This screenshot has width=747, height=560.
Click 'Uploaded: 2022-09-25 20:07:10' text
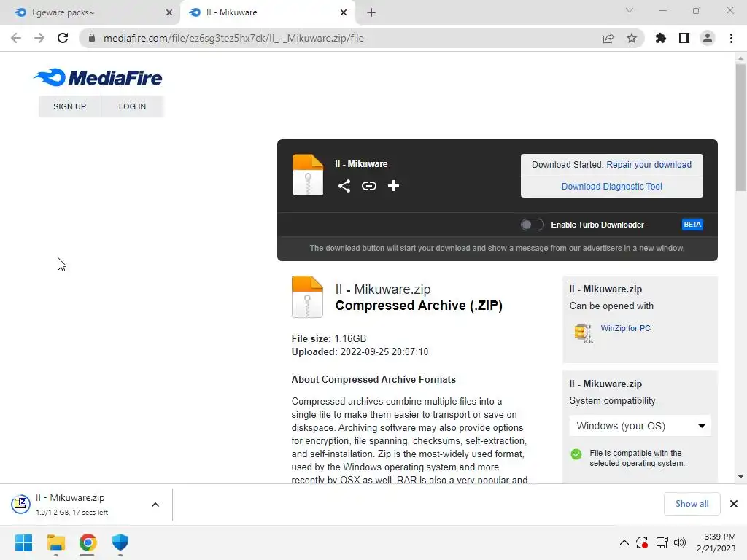360,352
